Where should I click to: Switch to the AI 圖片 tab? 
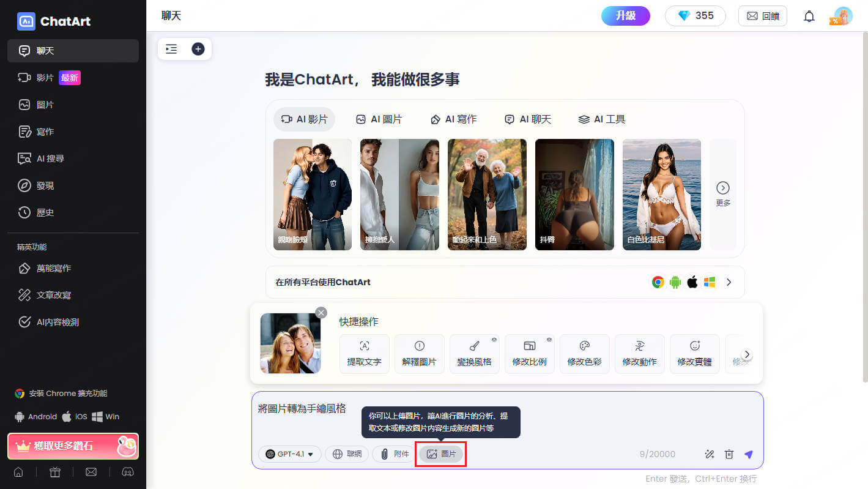379,119
